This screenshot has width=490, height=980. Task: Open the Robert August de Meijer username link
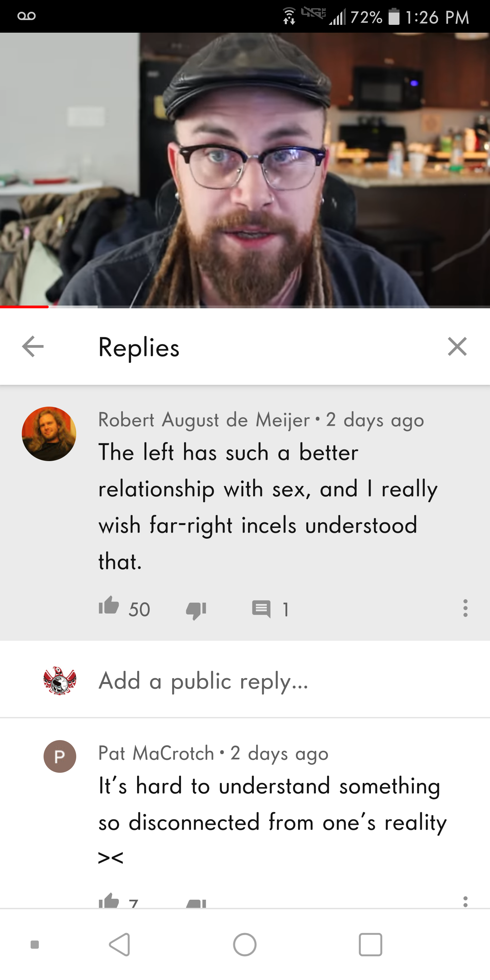[x=204, y=420]
